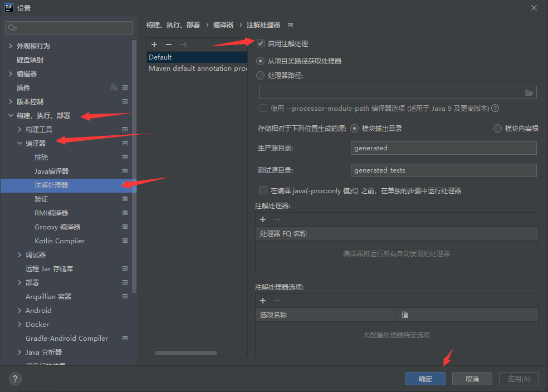The height and width of the screenshot is (392, 548).
Task: Click the project marker beside 远程 Jar 存储库
Action: (125, 269)
